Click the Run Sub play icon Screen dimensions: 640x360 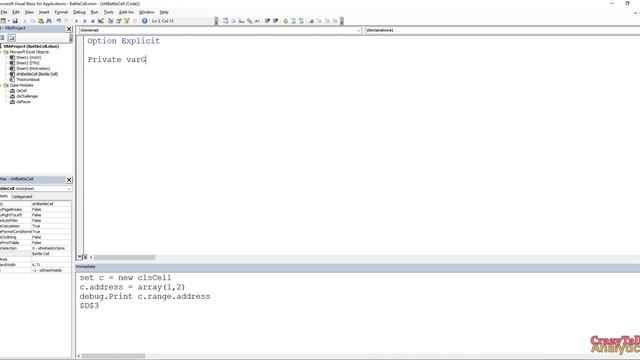click(77, 21)
